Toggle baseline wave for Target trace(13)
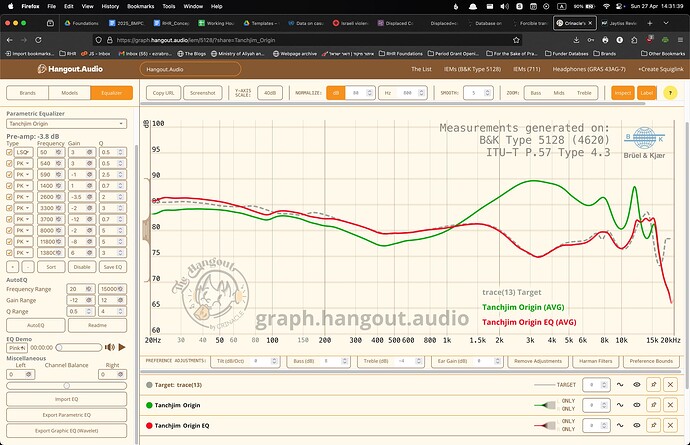The height and width of the screenshot is (445, 690). pyautogui.click(x=620, y=385)
